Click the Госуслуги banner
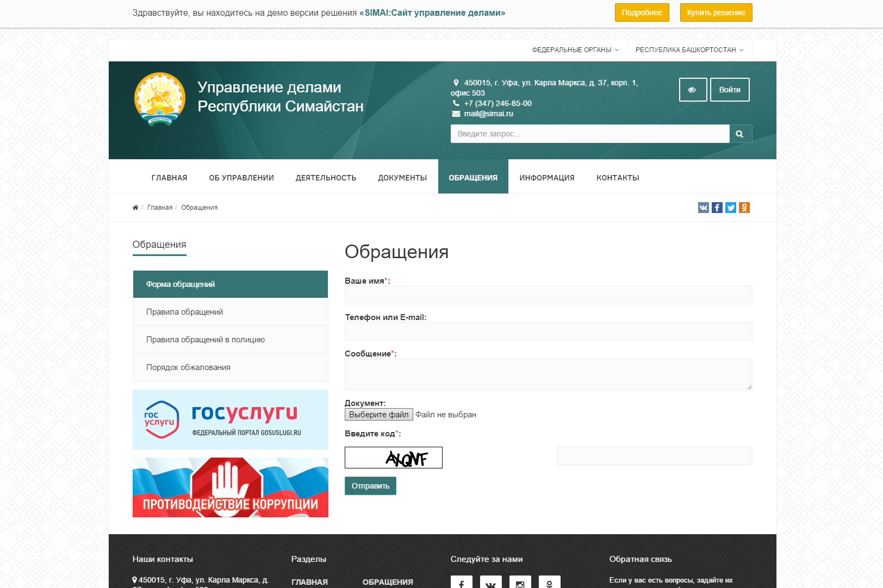This screenshot has width=883, height=588. click(231, 420)
